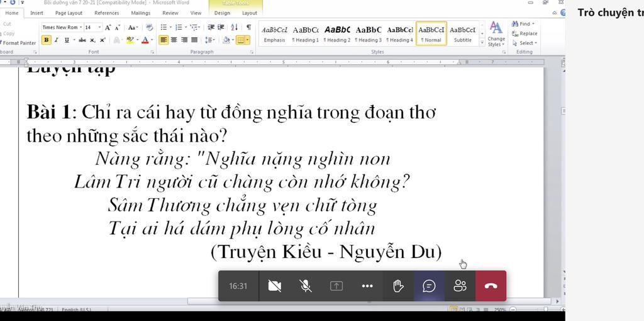644x321 pixels.
Task: Apply Heading 3 style
Action: [x=369, y=34]
